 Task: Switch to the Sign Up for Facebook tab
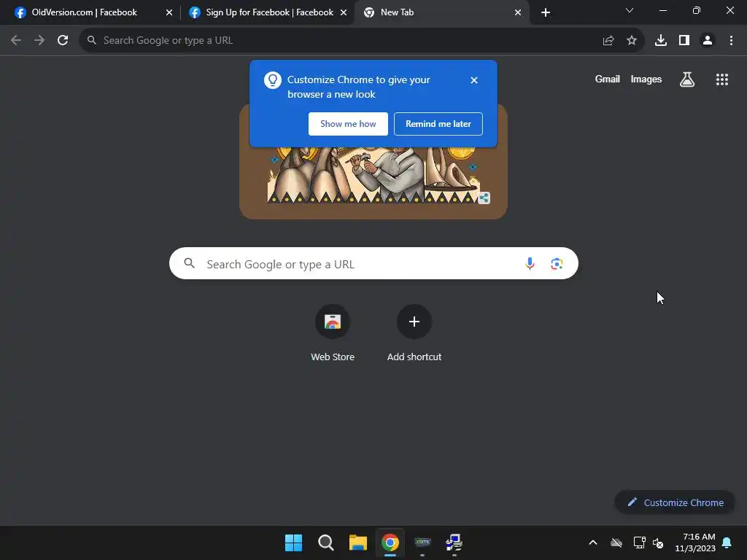click(x=268, y=12)
